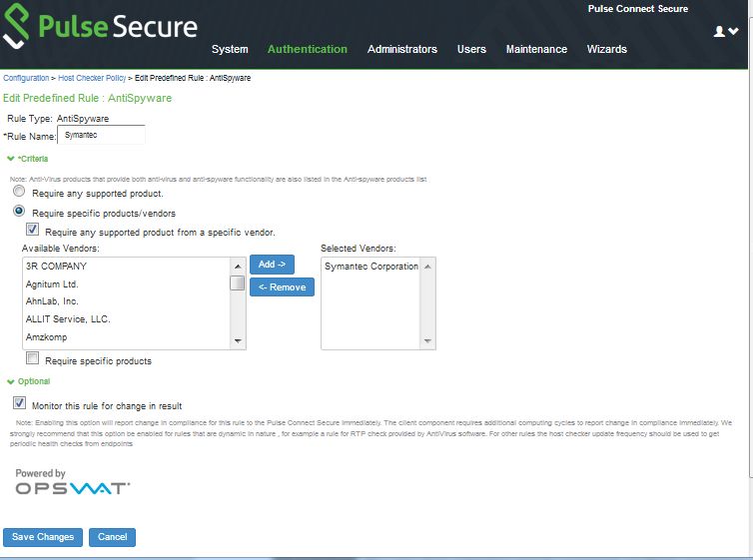The image size is (753, 560).
Task: Click Available Vendors scroll down arrow
Action: 238,340
